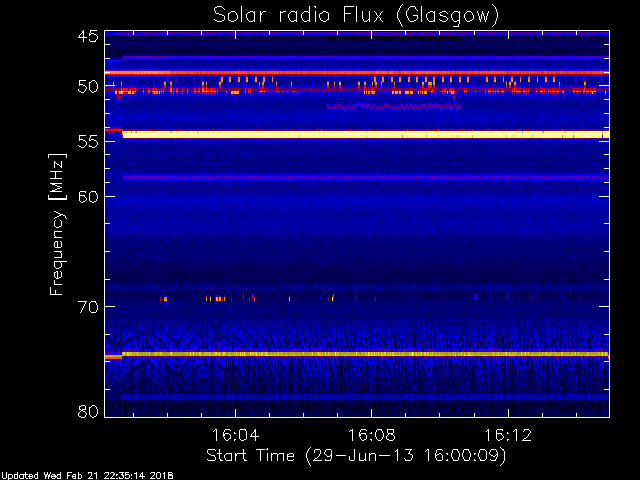Click the 80 MHz frequency tick label

[x=87, y=411]
